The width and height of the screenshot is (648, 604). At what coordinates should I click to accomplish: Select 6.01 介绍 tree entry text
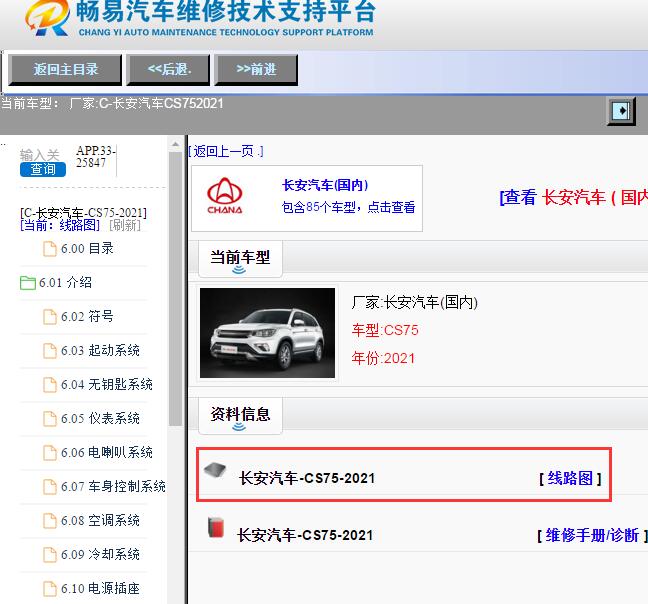(x=65, y=283)
